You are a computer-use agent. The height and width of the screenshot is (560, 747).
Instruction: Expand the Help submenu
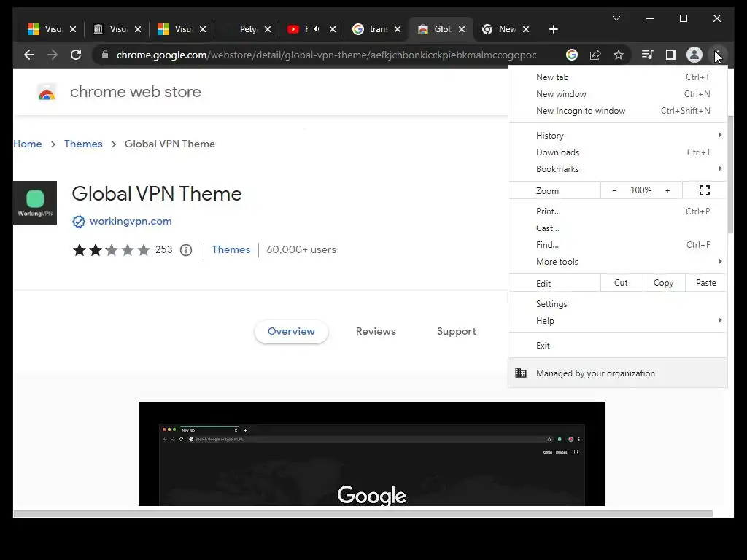click(x=618, y=321)
